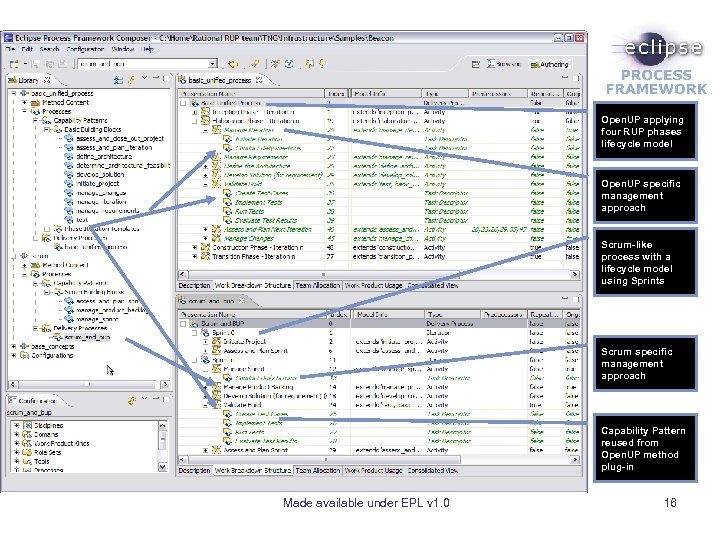Expand the base_concepts plug-in node
The width and height of the screenshot is (720, 540).
click(14, 346)
